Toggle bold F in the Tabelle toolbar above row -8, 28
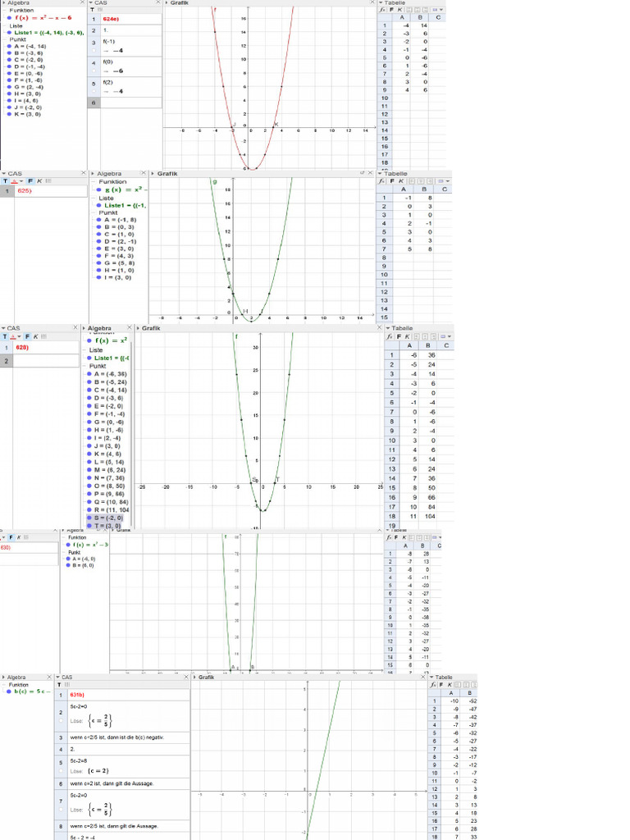630x840 pixels. 396,537
